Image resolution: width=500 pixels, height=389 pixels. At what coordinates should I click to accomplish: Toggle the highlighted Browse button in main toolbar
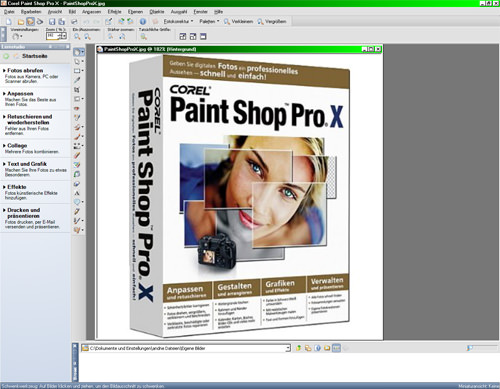(x=30, y=21)
